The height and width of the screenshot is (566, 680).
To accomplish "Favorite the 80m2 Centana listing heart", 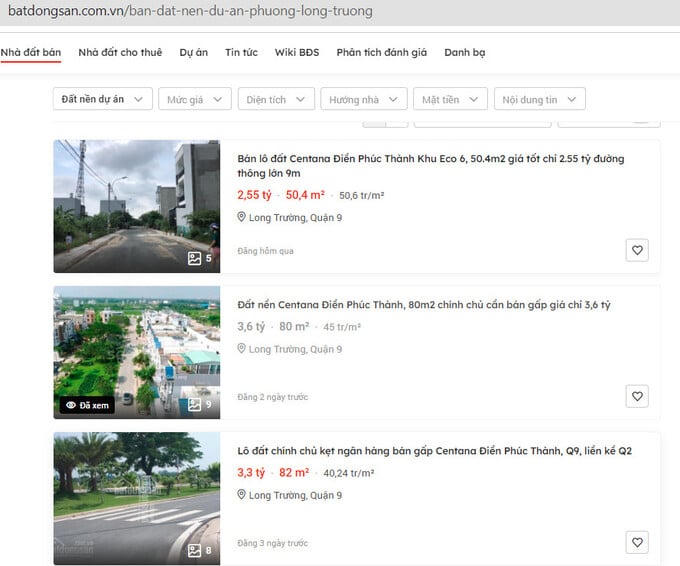I will (x=637, y=396).
